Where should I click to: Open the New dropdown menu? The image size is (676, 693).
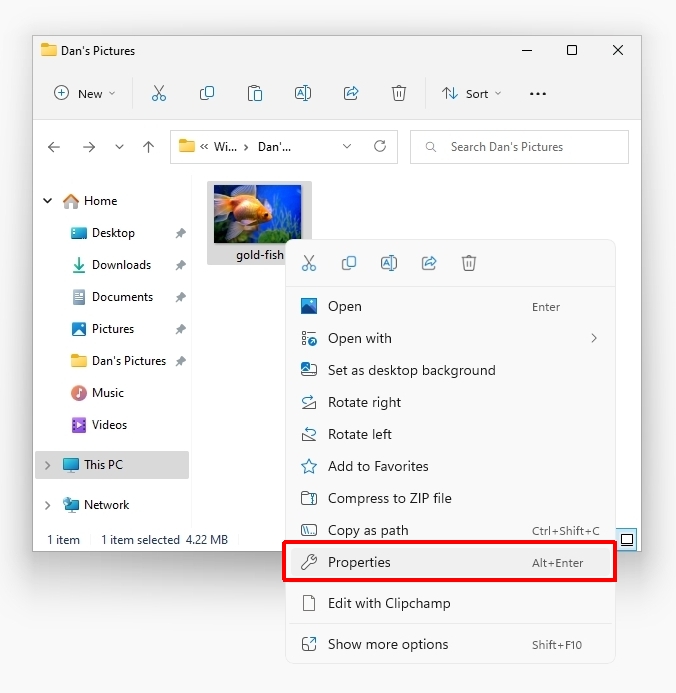85,93
